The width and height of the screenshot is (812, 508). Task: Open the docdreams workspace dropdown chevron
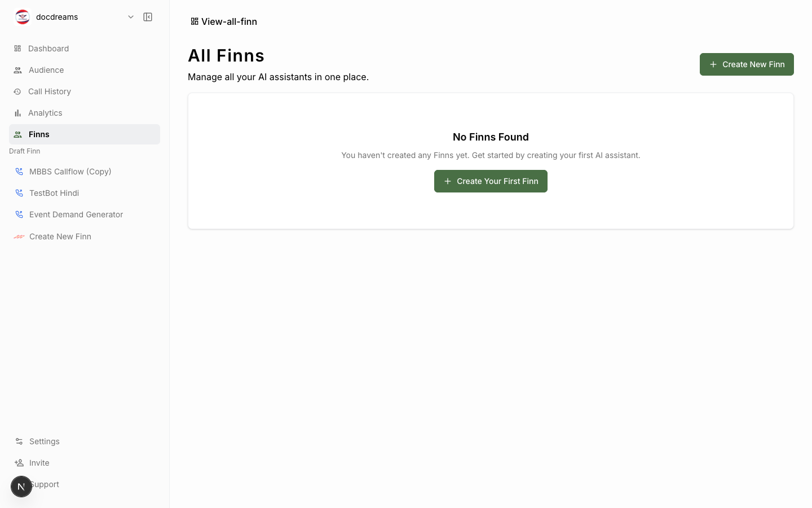[x=131, y=17]
